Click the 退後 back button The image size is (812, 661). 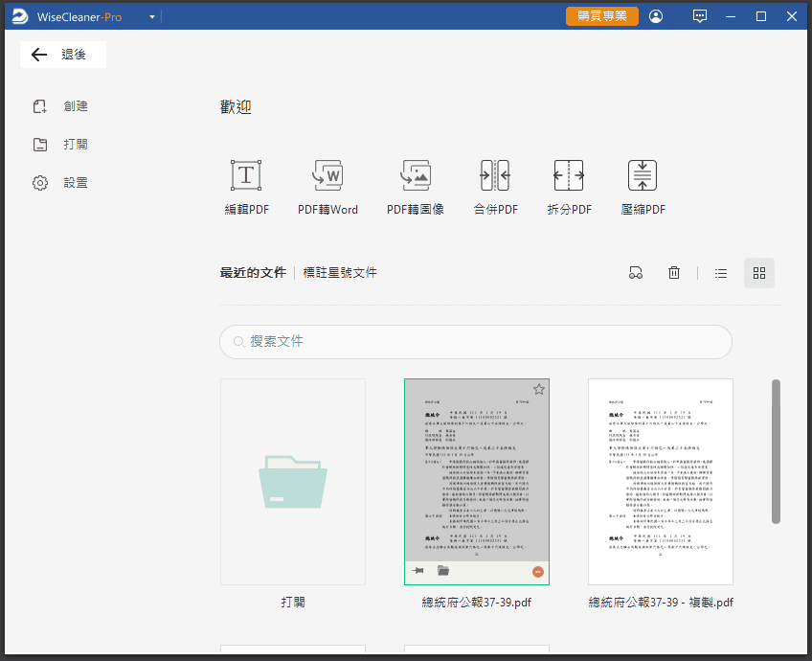(63, 55)
